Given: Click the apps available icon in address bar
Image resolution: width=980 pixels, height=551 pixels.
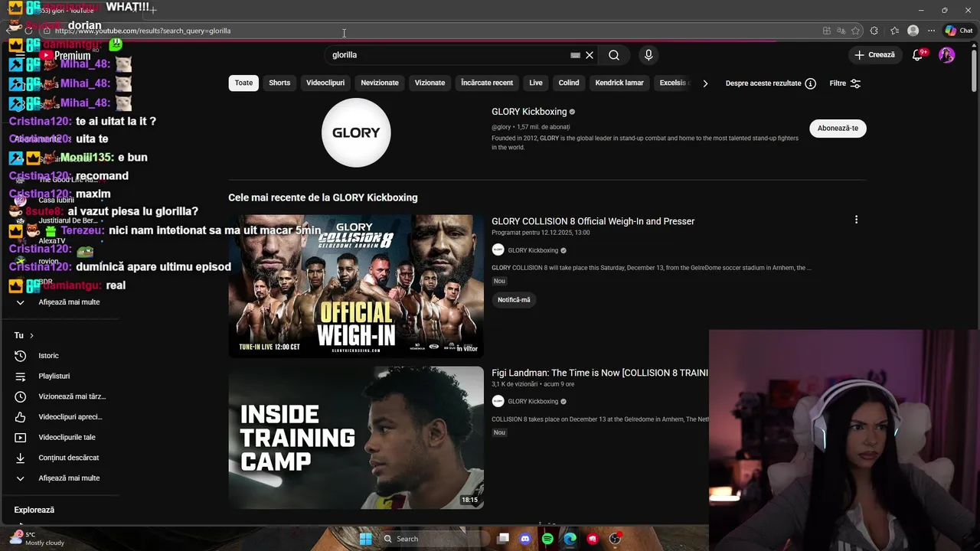Looking at the screenshot, I should point(826,31).
